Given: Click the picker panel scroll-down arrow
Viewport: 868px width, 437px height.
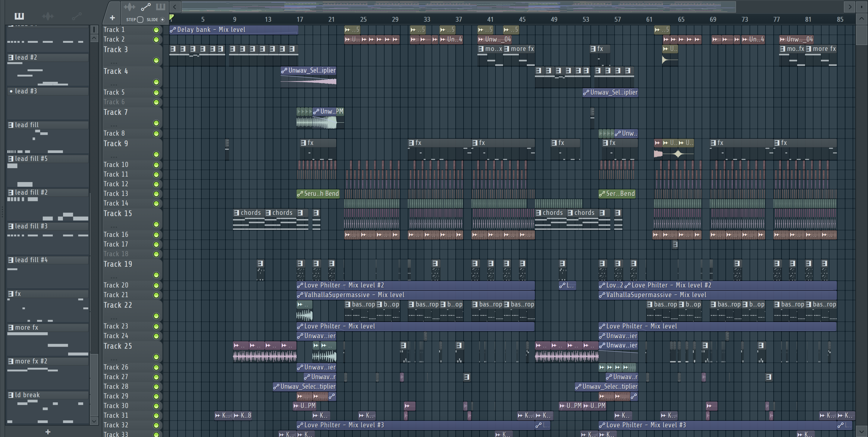Looking at the screenshot, I should click(94, 421).
